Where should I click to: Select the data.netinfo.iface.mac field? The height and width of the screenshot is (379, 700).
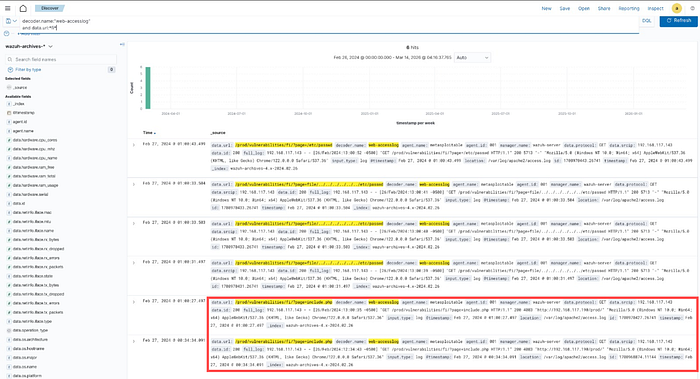point(32,212)
